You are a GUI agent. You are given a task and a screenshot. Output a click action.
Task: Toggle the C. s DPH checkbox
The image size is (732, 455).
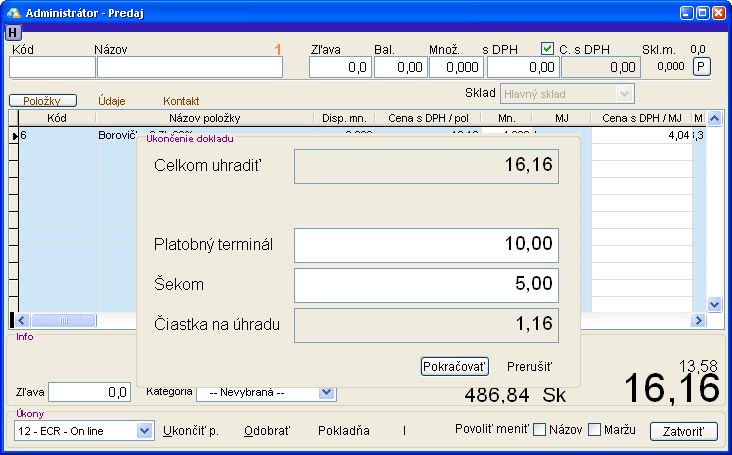[x=547, y=48]
